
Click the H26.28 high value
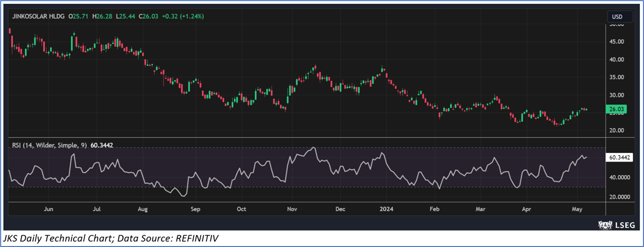tap(103, 17)
